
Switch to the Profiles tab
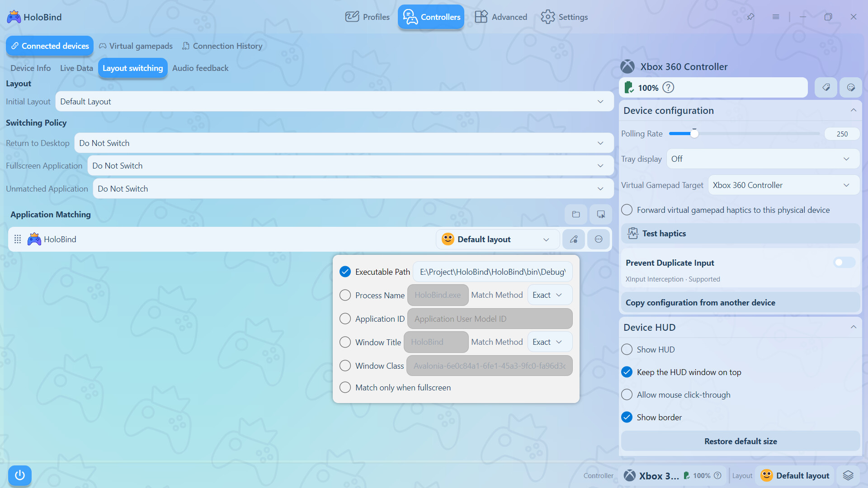367,17
